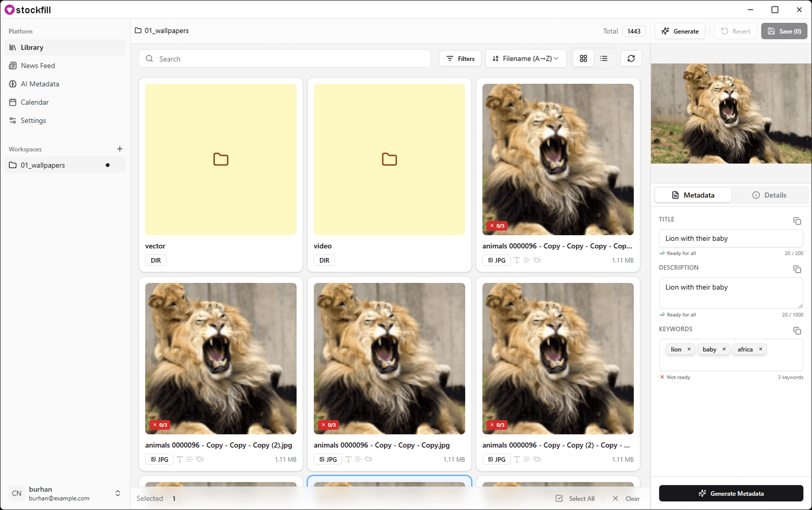Select the first lion image ending in Cop...
The width and height of the screenshot is (812, 510).
pos(558,160)
